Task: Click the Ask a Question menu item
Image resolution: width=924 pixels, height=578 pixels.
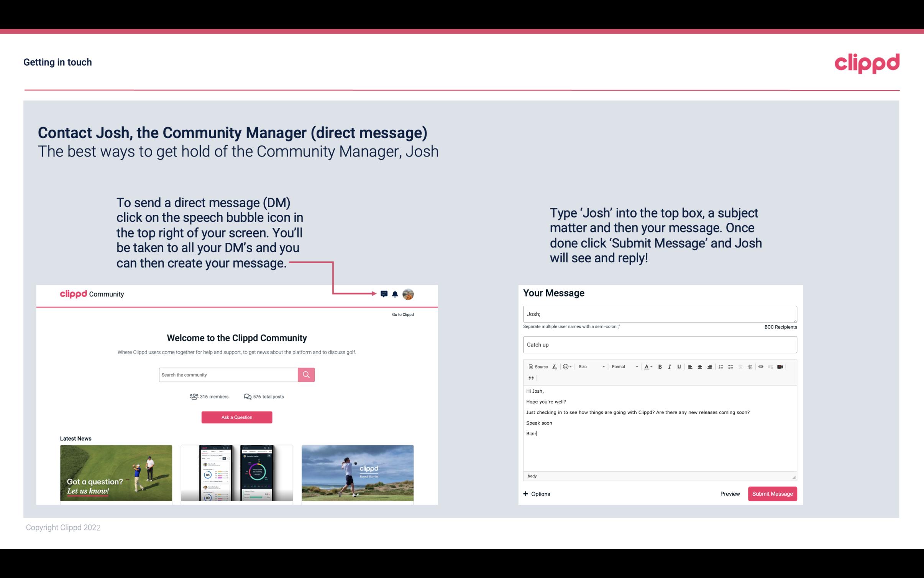Action: click(x=238, y=416)
